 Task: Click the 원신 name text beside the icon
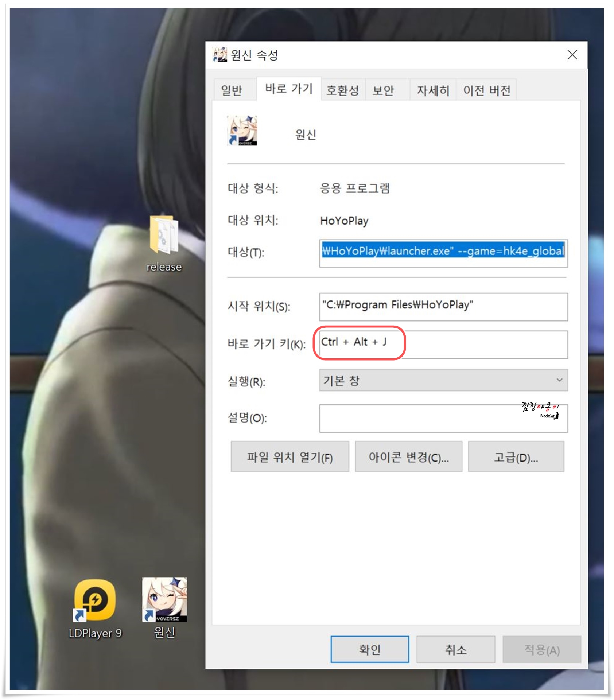point(306,135)
